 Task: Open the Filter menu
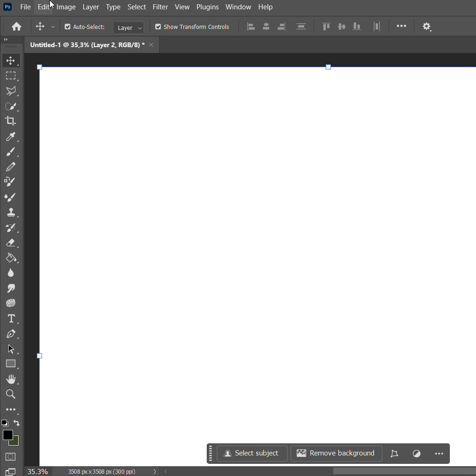pyautogui.click(x=160, y=7)
